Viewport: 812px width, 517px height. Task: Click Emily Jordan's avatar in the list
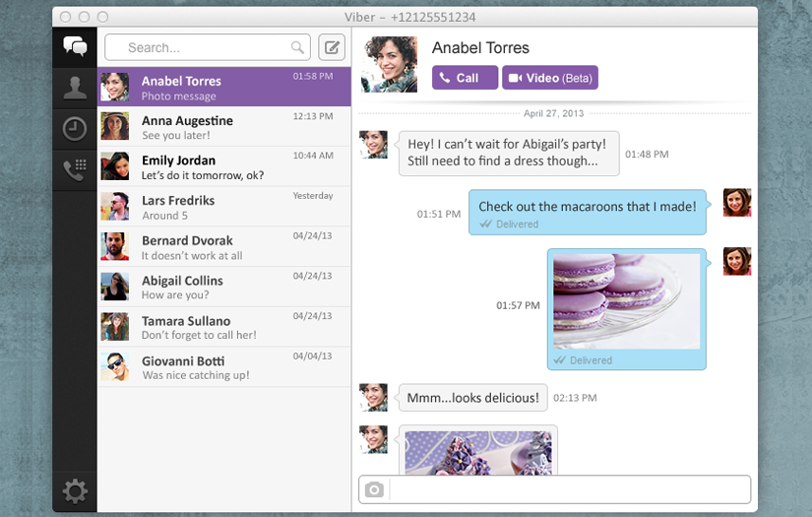(114, 166)
